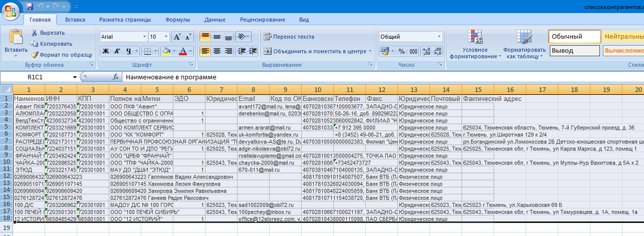Align text to bottom of cell
The image size is (644, 236).
[x=228, y=37]
